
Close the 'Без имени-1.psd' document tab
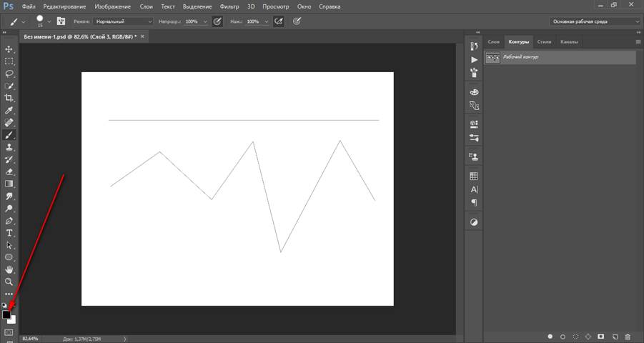pyautogui.click(x=142, y=36)
